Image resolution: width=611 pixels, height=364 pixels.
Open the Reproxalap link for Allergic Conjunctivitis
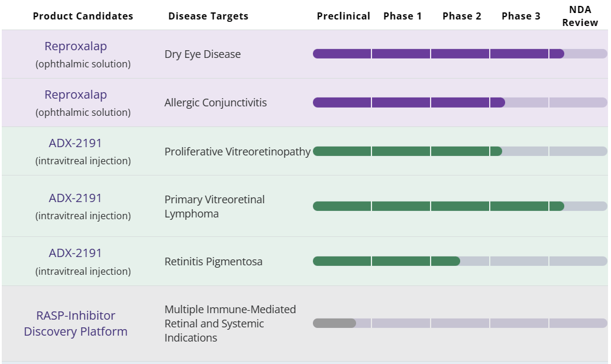point(76,95)
